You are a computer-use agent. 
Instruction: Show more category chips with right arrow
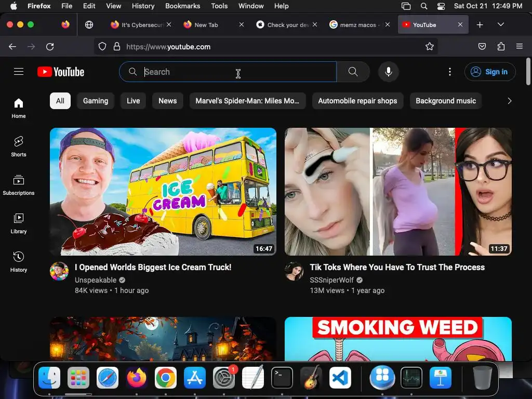pos(509,101)
